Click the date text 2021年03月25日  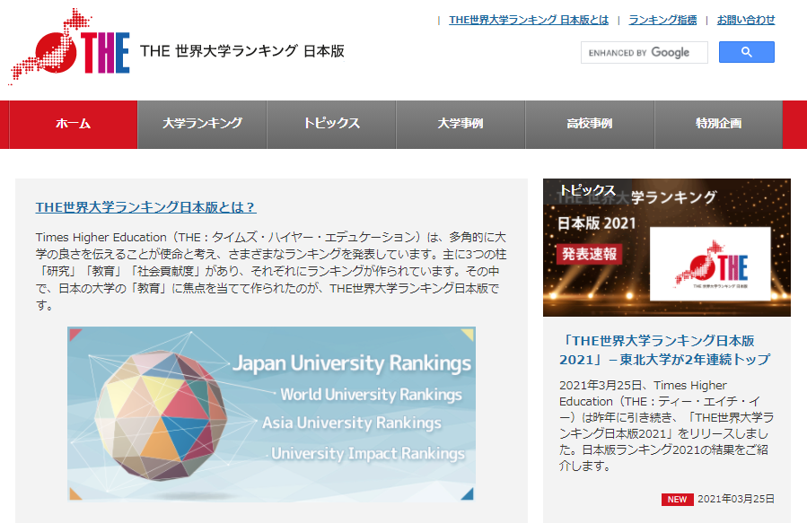coord(735,499)
